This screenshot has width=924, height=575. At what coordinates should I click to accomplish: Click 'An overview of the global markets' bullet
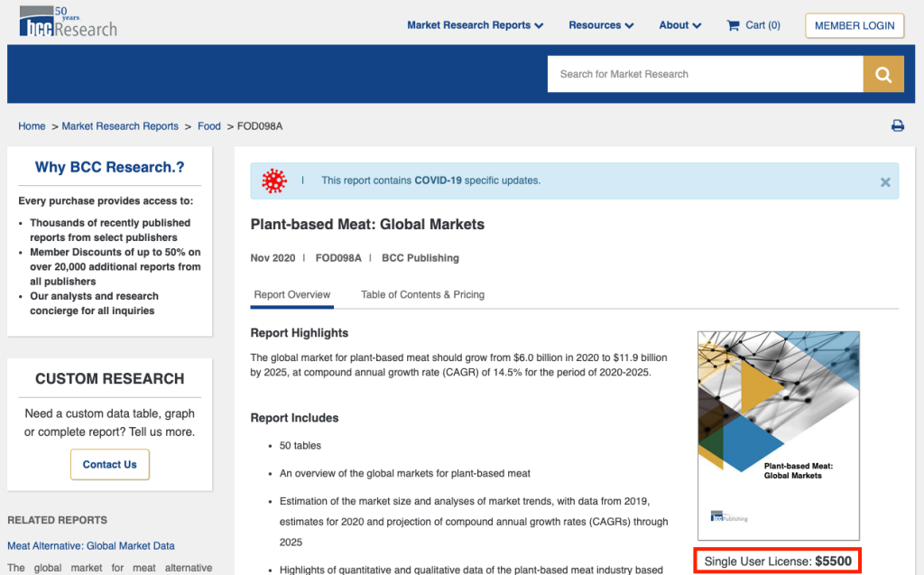pos(405,474)
